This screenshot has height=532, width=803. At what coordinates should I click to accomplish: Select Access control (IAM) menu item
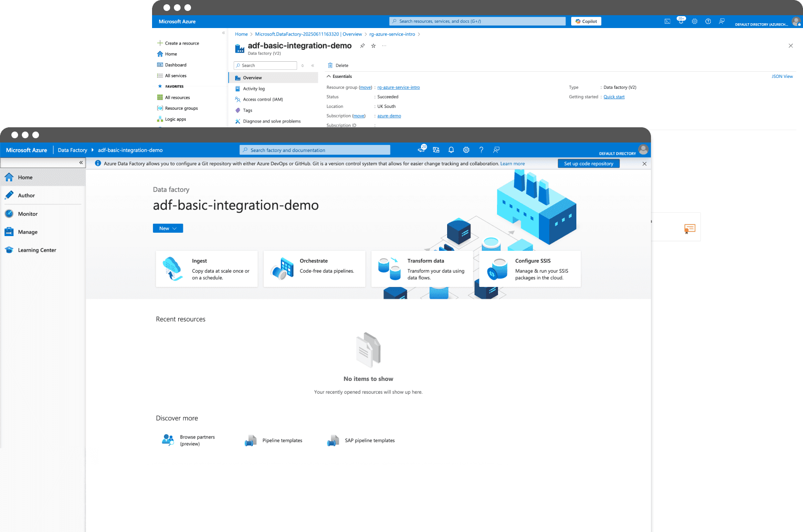[x=263, y=100]
